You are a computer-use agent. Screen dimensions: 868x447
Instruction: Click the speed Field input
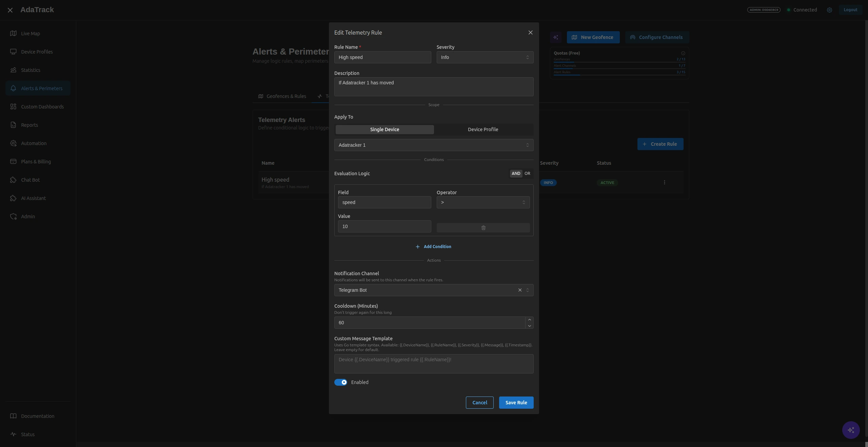[384, 202]
